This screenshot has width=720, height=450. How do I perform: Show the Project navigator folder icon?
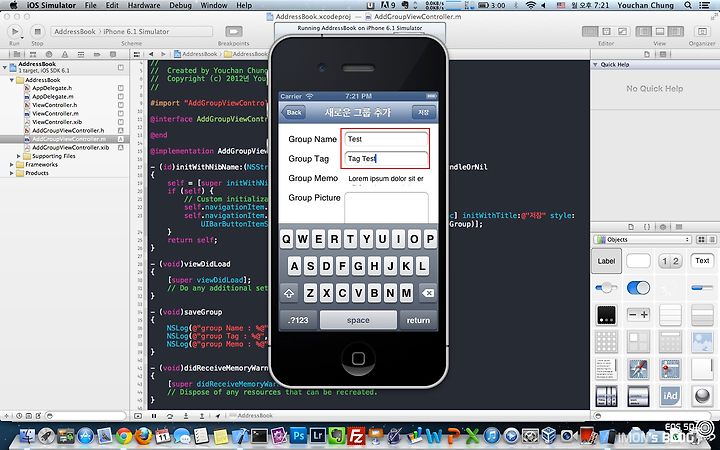click(x=17, y=54)
